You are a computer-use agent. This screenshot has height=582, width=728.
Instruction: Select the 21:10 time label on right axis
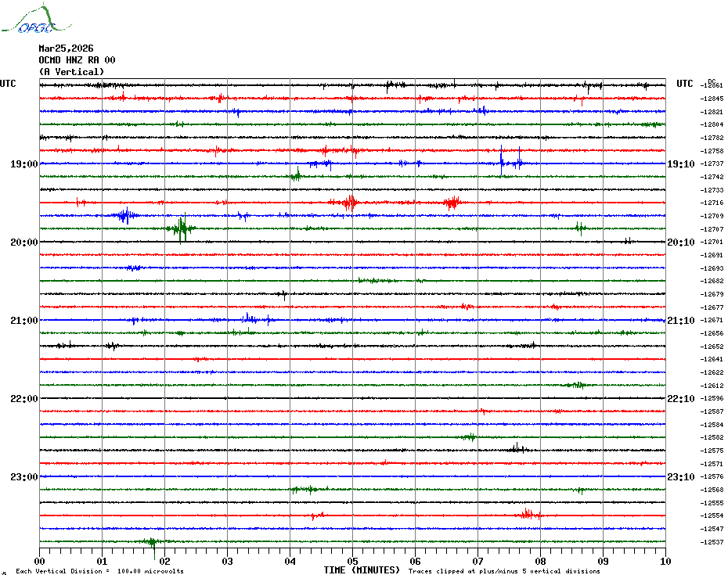click(680, 321)
